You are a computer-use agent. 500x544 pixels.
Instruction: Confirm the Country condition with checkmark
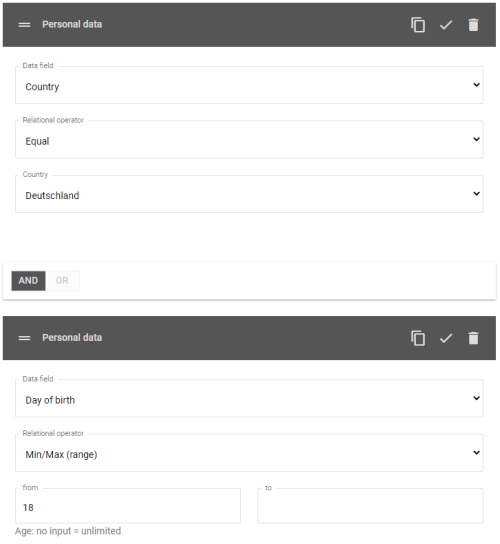pos(446,25)
